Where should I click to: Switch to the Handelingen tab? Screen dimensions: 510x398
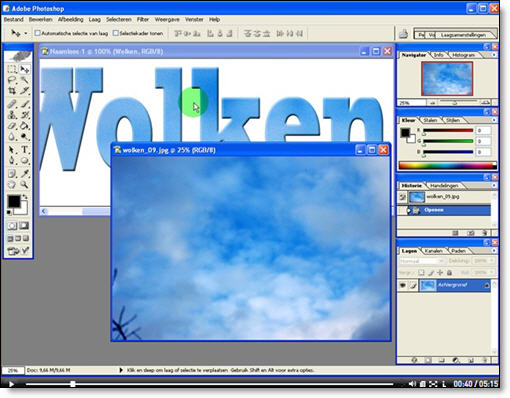444,185
